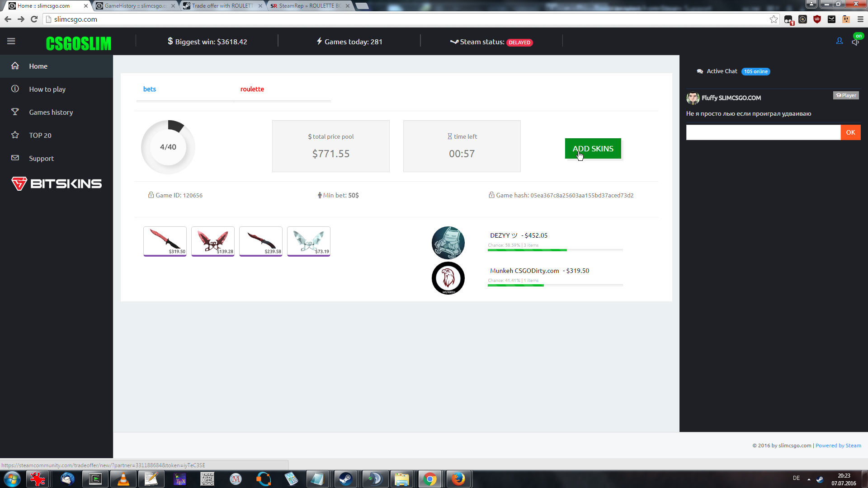
Task: Open Steam from the Windows taskbar
Action: pos(346,479)
